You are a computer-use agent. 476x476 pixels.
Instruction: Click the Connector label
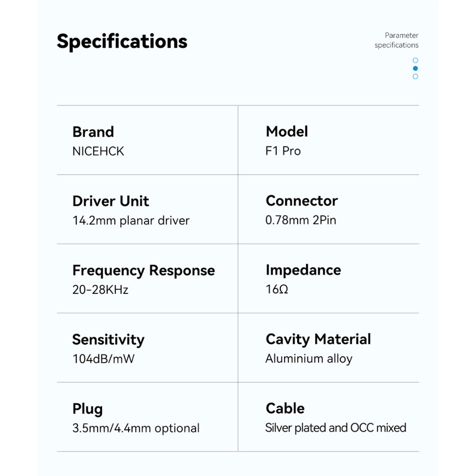pos(301,201)
